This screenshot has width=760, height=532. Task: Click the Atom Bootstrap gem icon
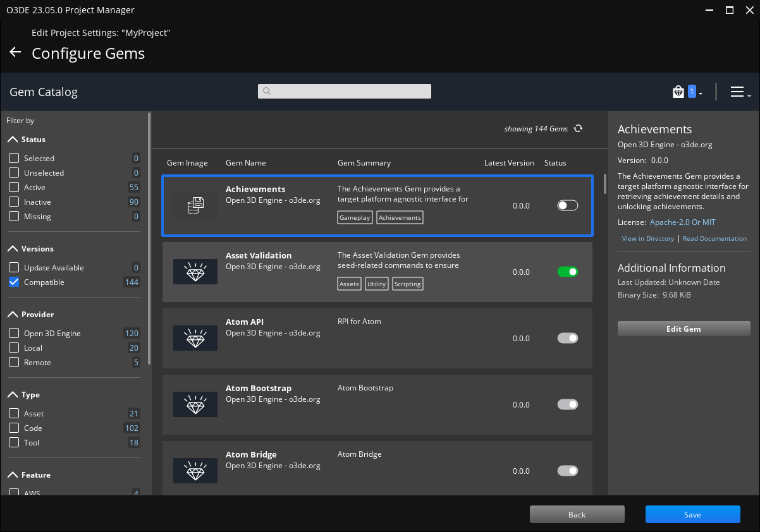(x=195, y=404)
